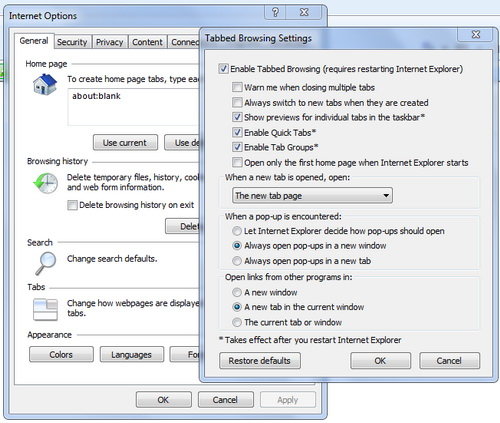Open the Colors appearance button
Viewport: 500px width, 423px height.
point(61,354)
